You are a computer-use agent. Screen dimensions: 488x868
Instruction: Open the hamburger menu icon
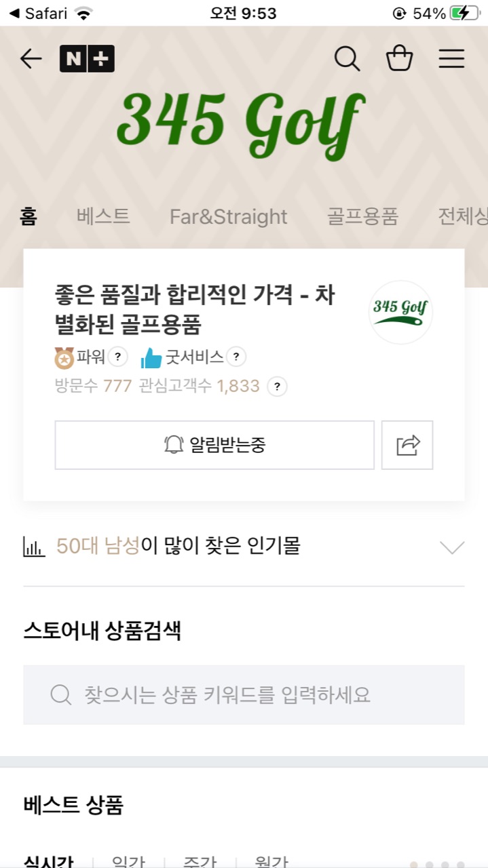coord(451,59)
